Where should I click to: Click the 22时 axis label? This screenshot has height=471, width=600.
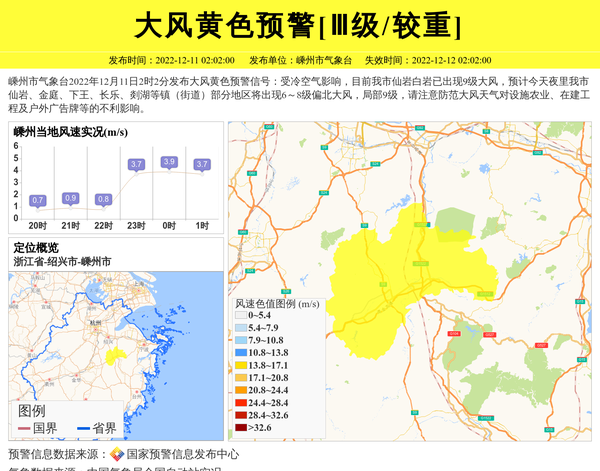[103, 226]
